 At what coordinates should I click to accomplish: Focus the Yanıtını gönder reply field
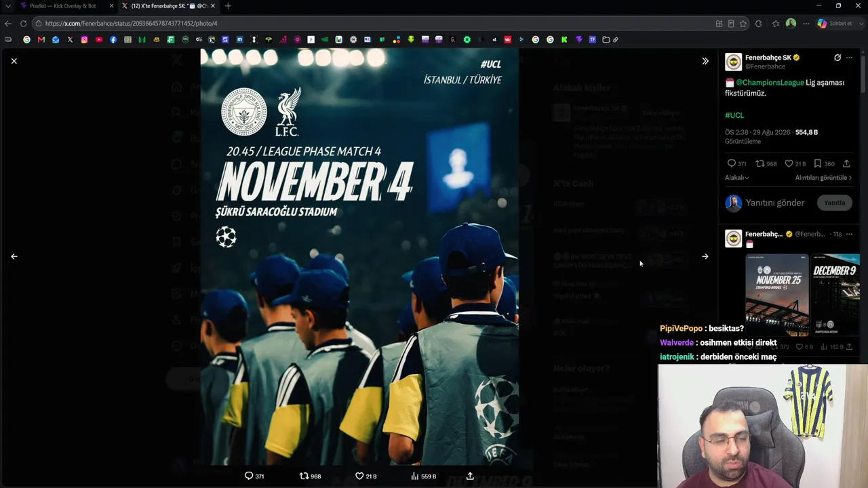[x=775, y=203]
